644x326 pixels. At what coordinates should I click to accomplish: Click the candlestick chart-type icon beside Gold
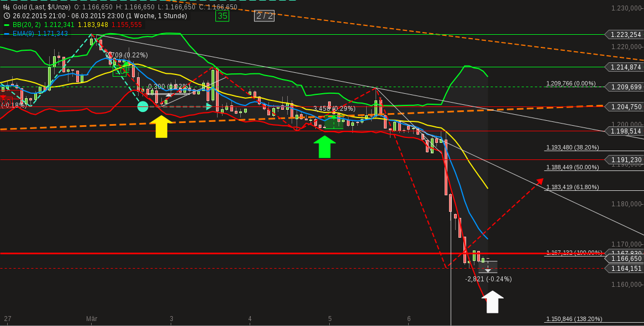[x=7, y=7]
